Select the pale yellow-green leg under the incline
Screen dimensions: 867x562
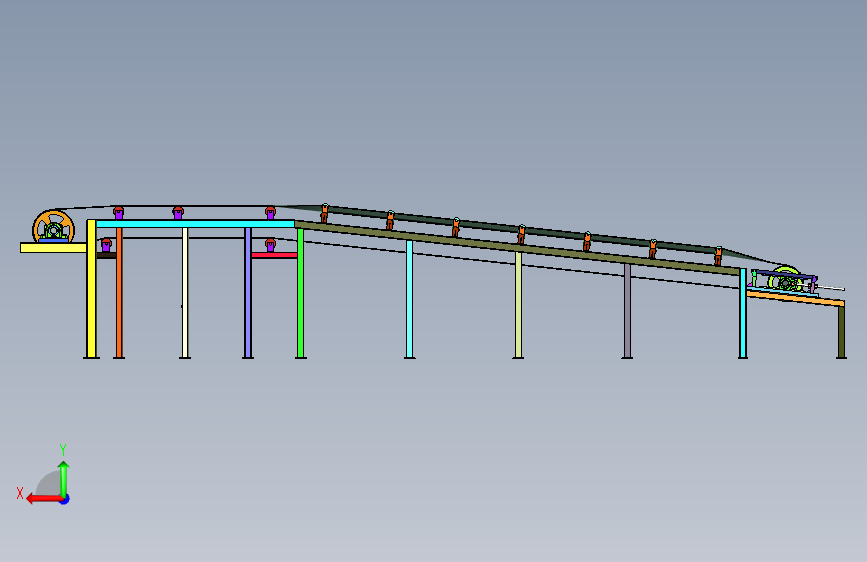(x=518, y=305)
